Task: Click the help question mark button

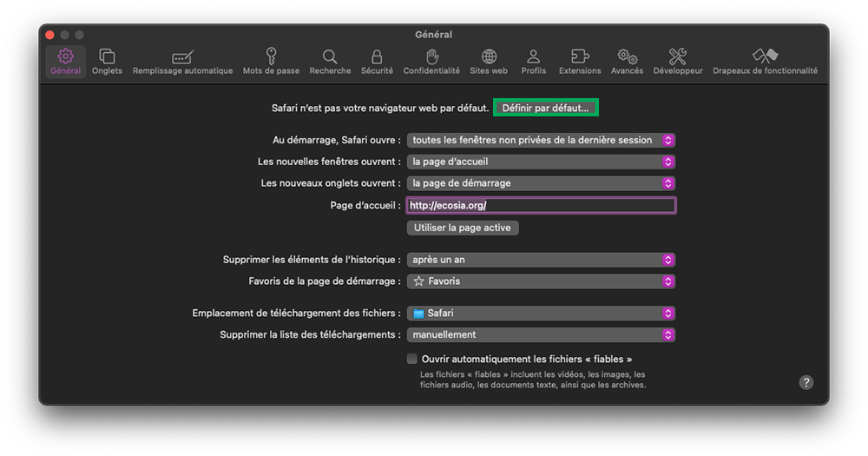Action: pos(806,382)
